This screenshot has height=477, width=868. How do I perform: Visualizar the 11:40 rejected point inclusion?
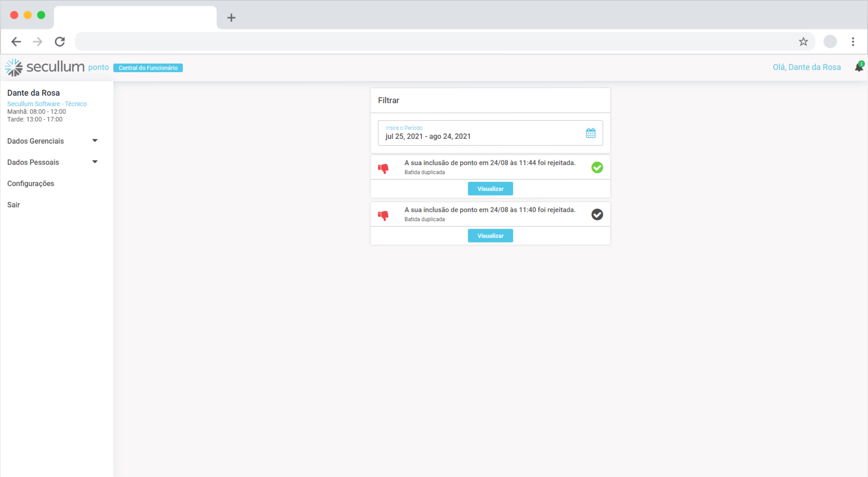(x=490, y=236)
